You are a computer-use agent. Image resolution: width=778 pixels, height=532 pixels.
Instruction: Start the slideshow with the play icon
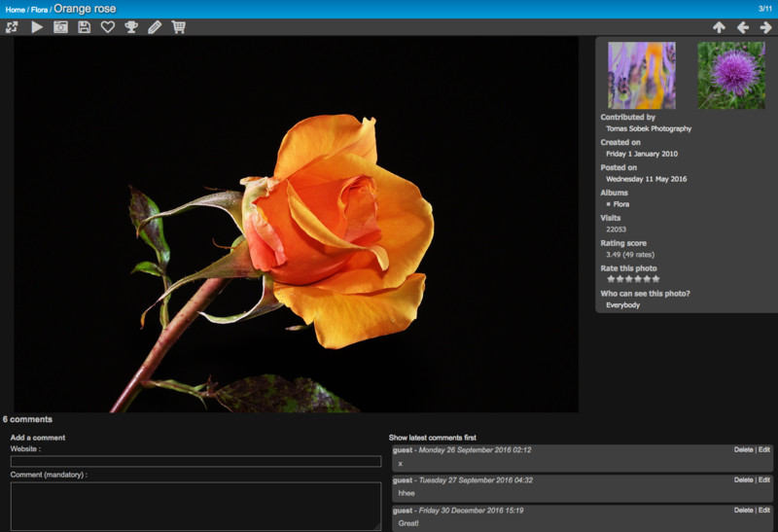[x=37, y=27]
